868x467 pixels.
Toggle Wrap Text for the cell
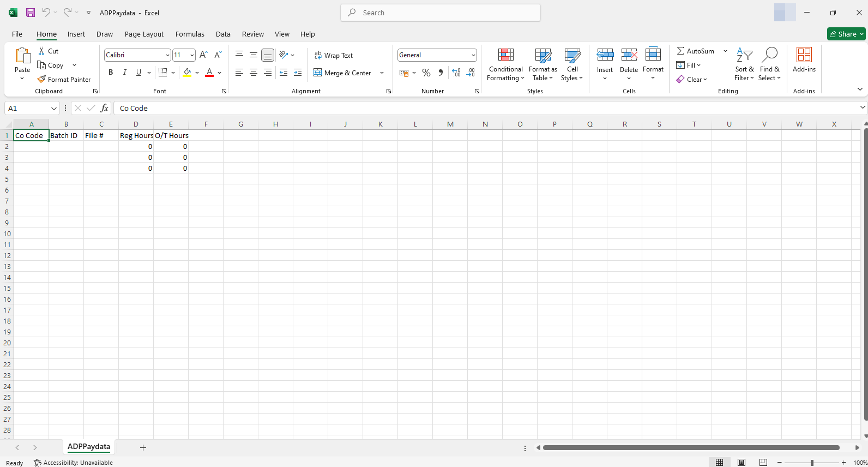tap(334, 55)
